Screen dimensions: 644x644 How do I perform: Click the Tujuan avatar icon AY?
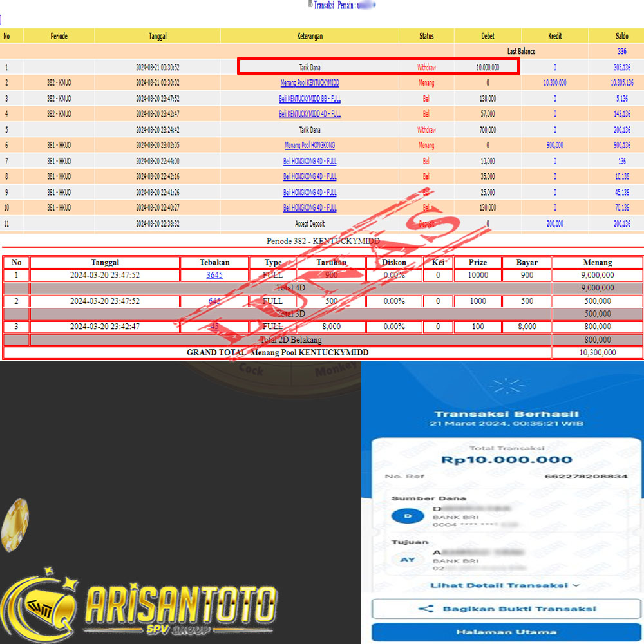tap(408, 560)
